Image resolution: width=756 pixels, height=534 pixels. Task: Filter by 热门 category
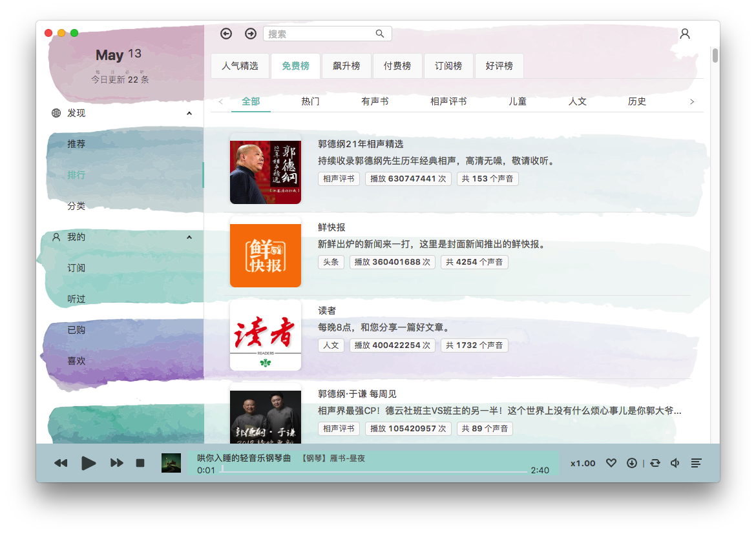click(x=311, y=101)
